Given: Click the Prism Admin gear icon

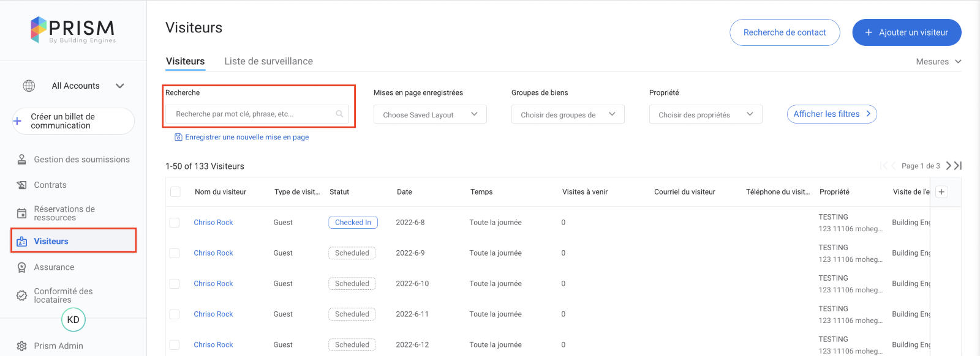Looking at the screenshot, I should pos(21,346).
